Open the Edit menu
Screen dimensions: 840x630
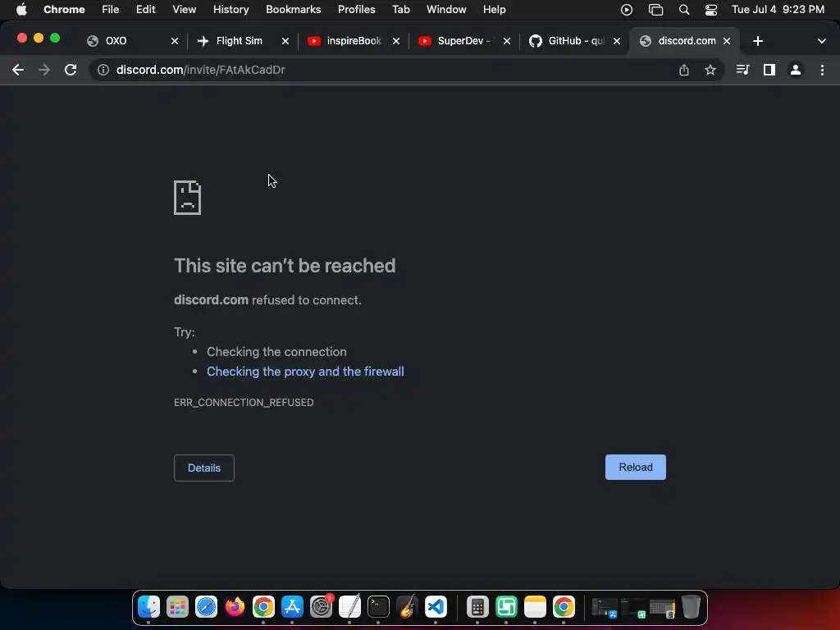[x=146, y=10]
